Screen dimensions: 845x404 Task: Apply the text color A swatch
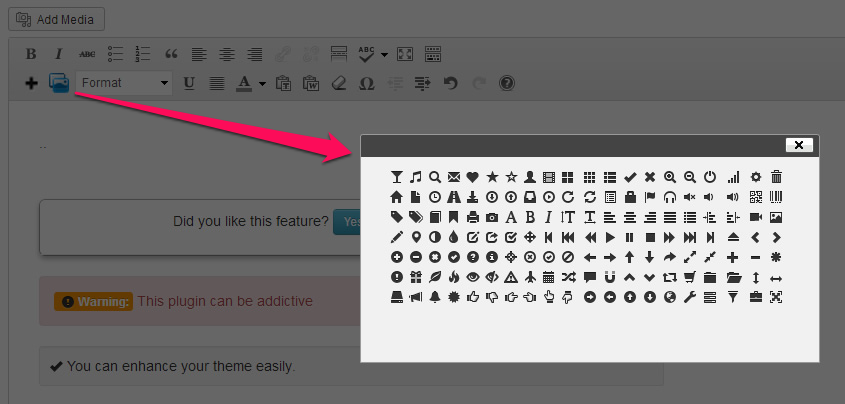(244, 83)
